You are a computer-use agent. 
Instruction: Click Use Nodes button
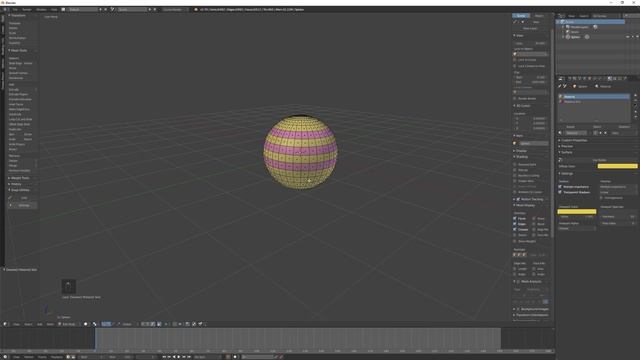coord(600,160)
